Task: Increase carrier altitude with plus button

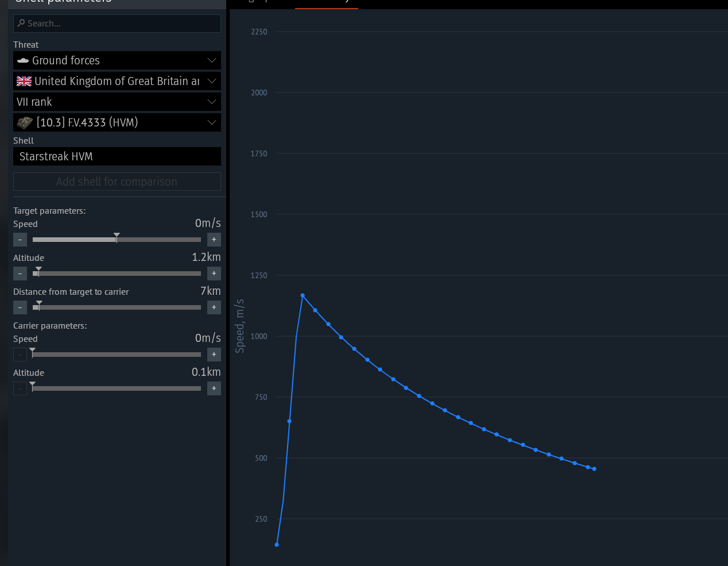Action: (x=214, y=388)
